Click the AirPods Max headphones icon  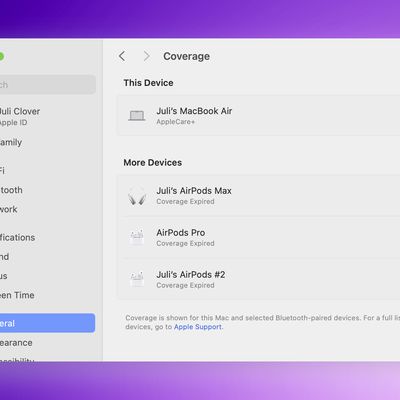pyautogui.click(x=137, y=196)
